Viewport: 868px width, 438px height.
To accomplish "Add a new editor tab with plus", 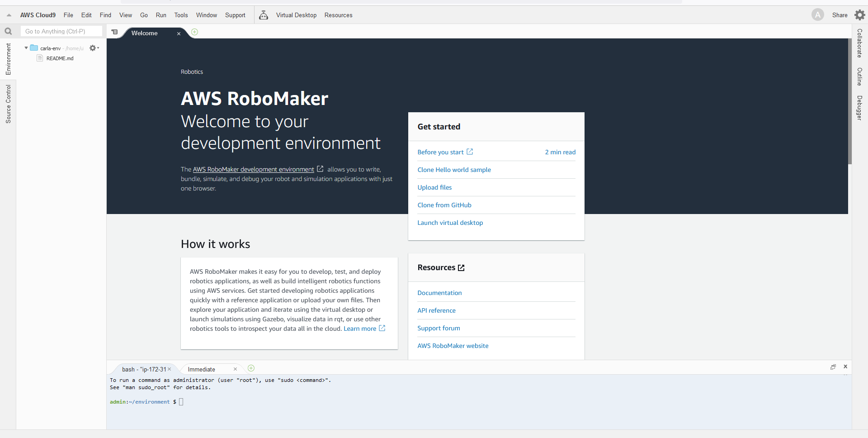I will [195, 32].
